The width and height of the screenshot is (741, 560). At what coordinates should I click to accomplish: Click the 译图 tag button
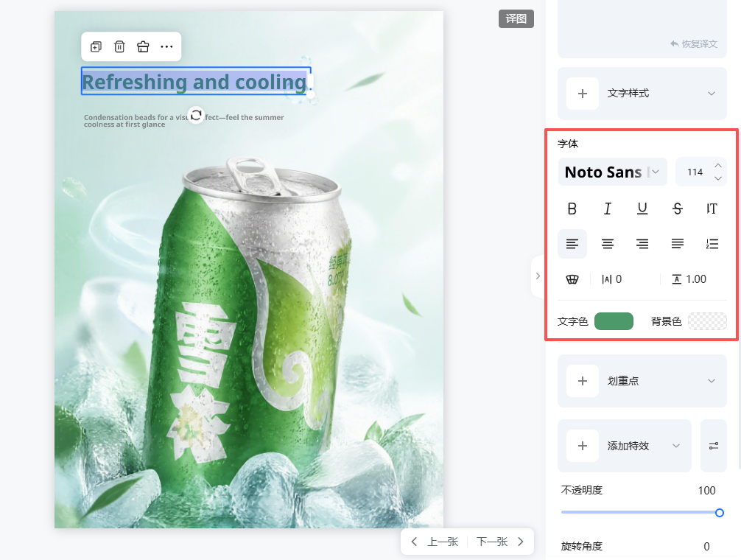click(x=516, y=19)
